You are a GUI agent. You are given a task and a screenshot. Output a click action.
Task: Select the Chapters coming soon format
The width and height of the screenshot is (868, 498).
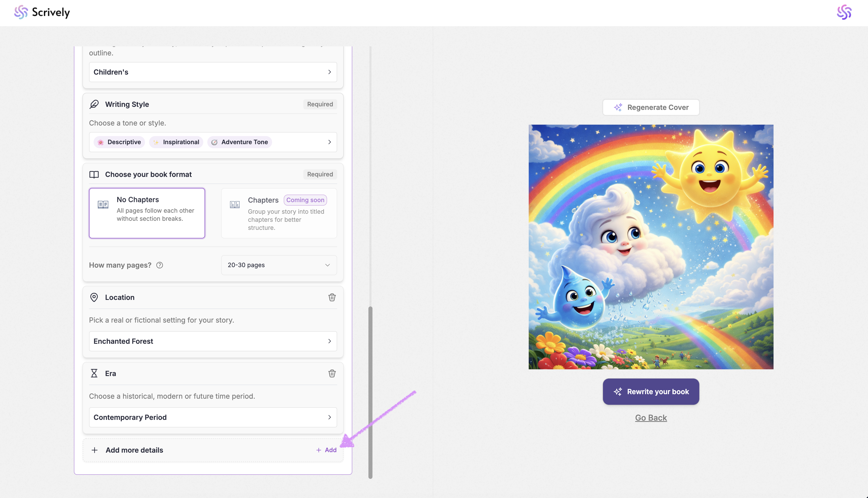tap(279, 213)
